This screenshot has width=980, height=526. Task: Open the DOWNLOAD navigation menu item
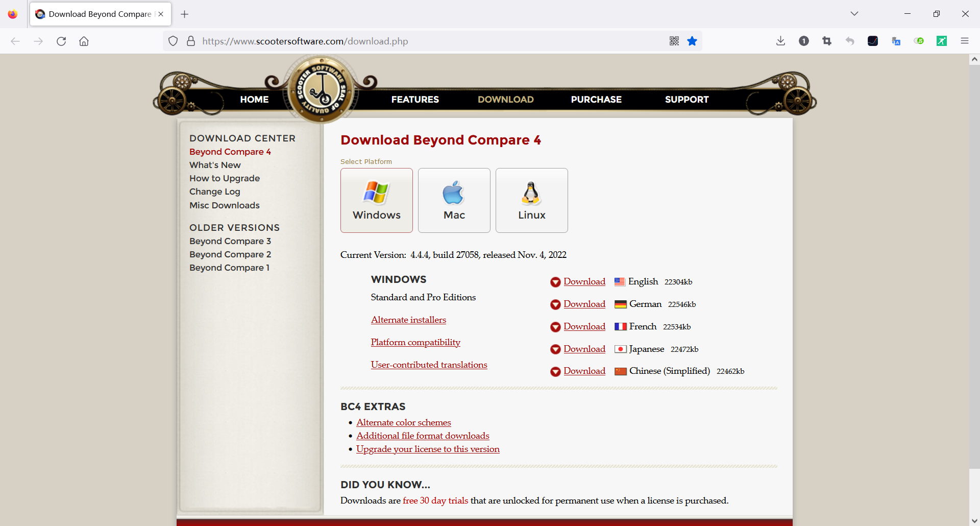tap(506, 100)
